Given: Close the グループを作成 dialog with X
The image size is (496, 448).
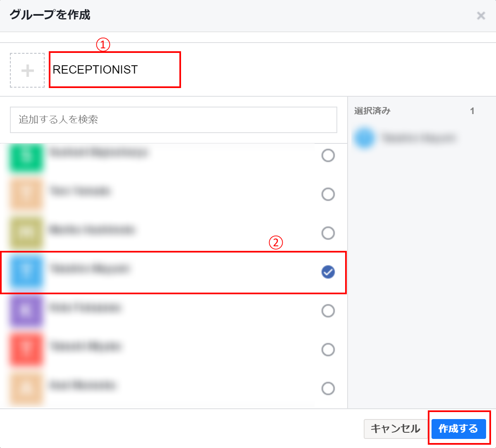Looking at the screenshot, I should [x=481, y=16].
